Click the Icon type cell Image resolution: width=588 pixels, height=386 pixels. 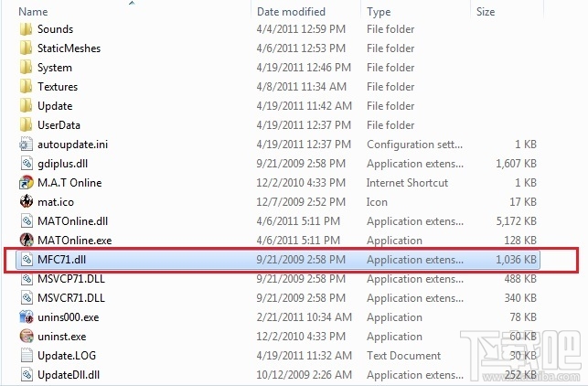[377, 202]
